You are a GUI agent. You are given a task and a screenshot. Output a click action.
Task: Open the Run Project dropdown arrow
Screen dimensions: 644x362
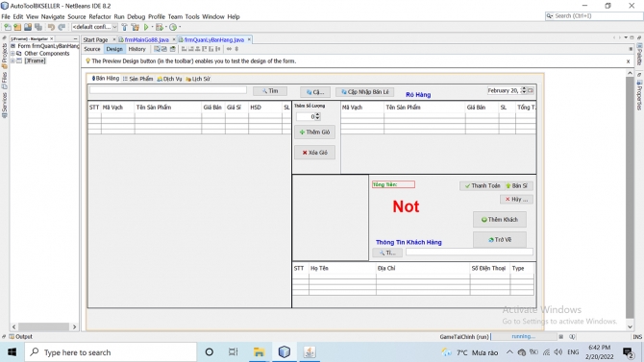[152, 27]
